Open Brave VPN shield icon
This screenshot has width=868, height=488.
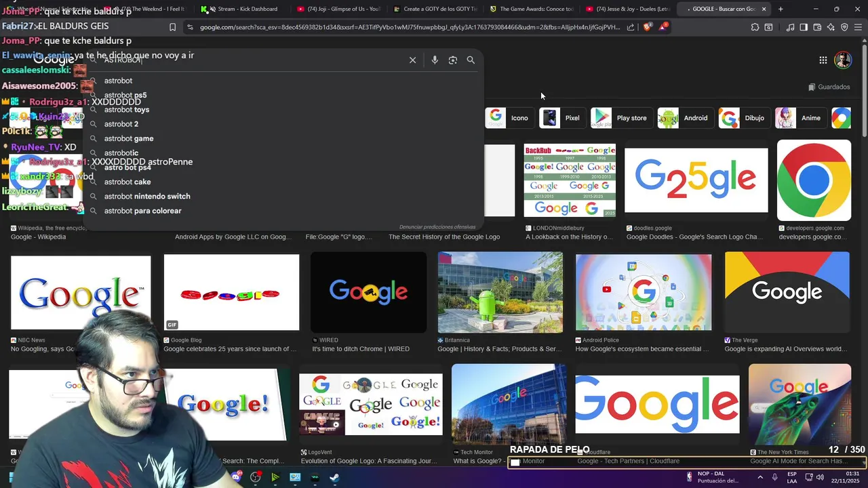[844, 27]
